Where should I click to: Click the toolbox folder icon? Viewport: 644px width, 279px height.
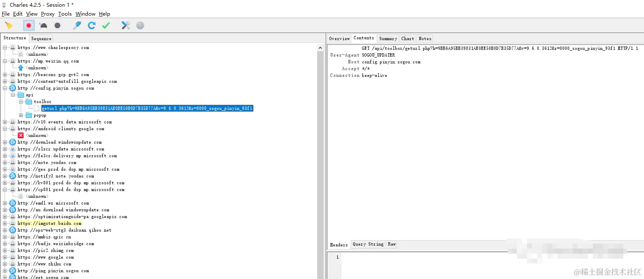[29, 102]
